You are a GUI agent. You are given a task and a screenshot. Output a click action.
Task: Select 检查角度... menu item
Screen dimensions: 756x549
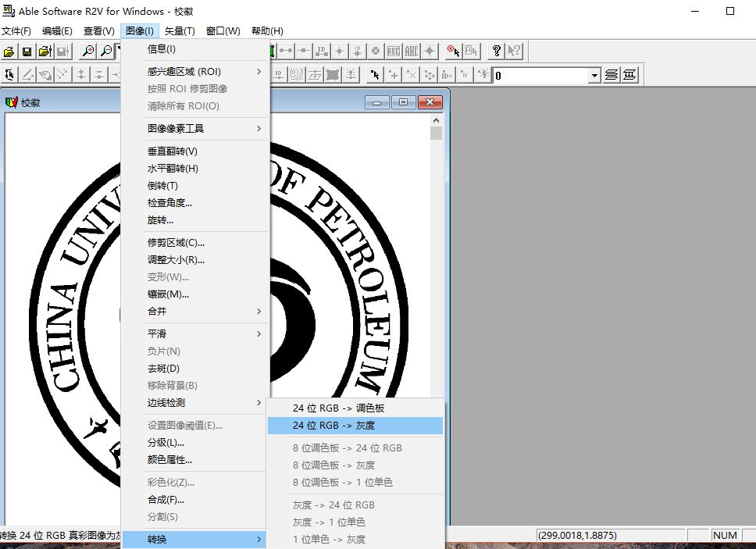(195, 203)
